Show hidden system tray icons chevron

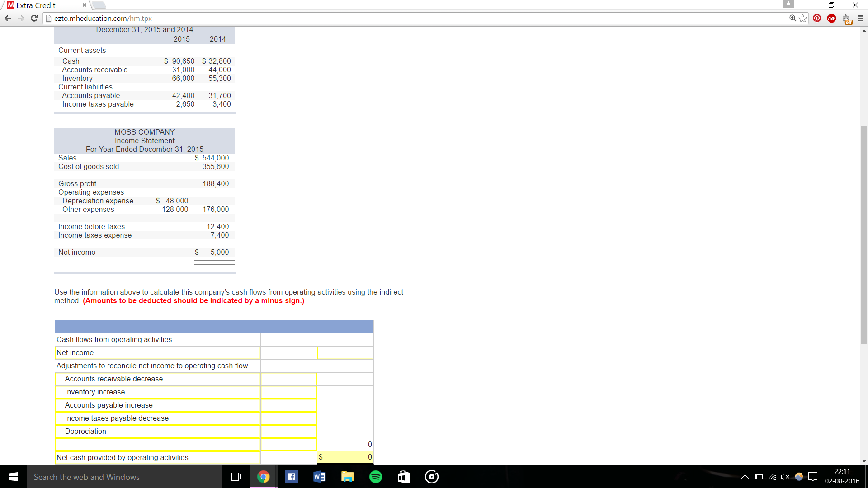pos(745,477)
